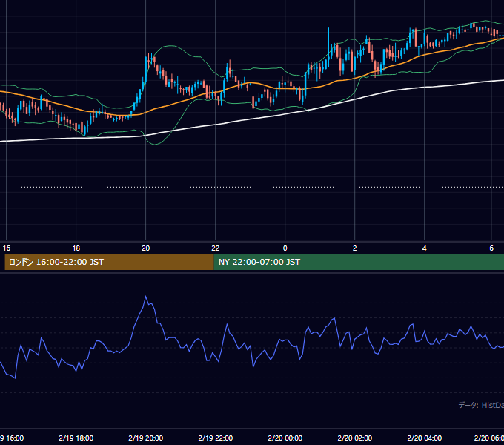Click the 2/20 00:00 time label
This screenshot has height=445, width=504.
tap(285, 438)
